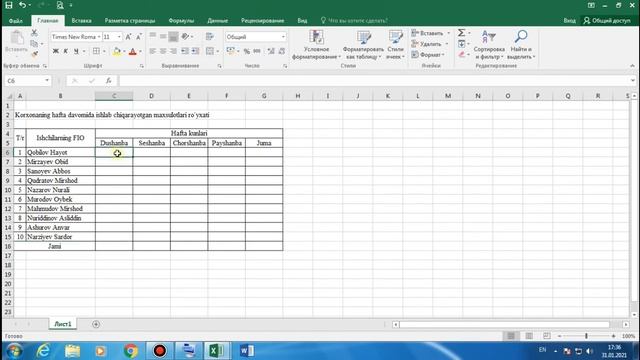Click the Decrease Decimal icon
The image size is (640, 360).
coord(282,51)
